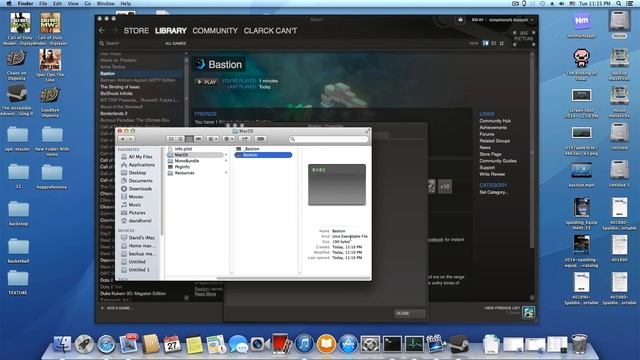Open Finder arrange-by dropdown

[213, 139]
